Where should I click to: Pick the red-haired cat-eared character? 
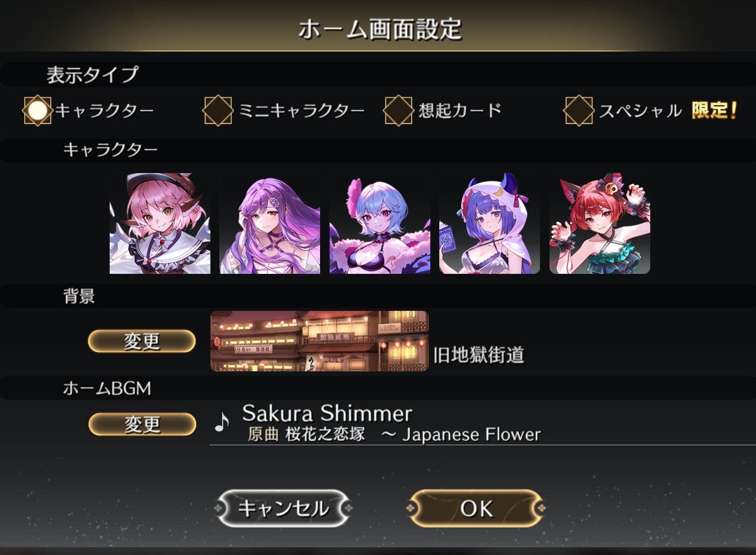pyautogui.click(x=600, y=223)
